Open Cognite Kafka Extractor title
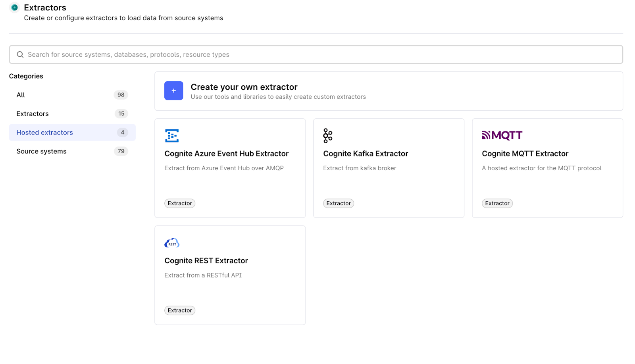 pyautogui.click(x=366, y=154)
